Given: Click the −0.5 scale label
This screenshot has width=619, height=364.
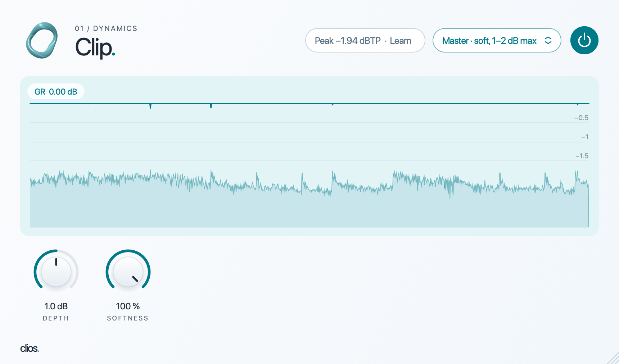Looking at the screenshot, I should point(581,118).
